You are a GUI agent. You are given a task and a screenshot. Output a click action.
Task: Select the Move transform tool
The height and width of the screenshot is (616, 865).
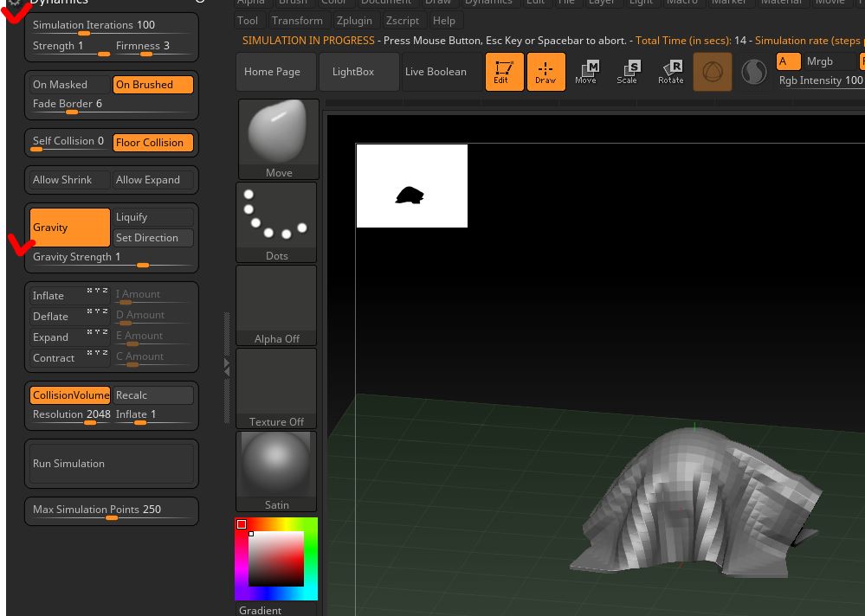click(586, 72)
